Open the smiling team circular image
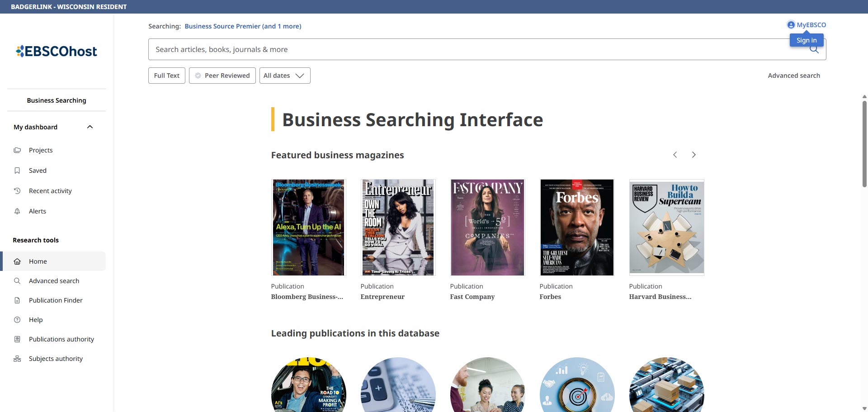868x412 pixels. click(487, 384)
